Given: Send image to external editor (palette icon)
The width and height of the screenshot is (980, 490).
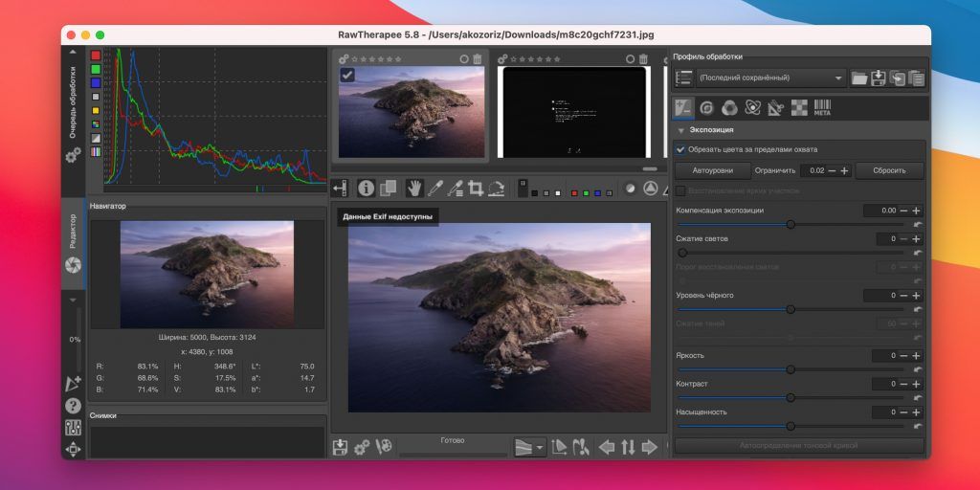Looking at the screenshot, I should [384, 447].
